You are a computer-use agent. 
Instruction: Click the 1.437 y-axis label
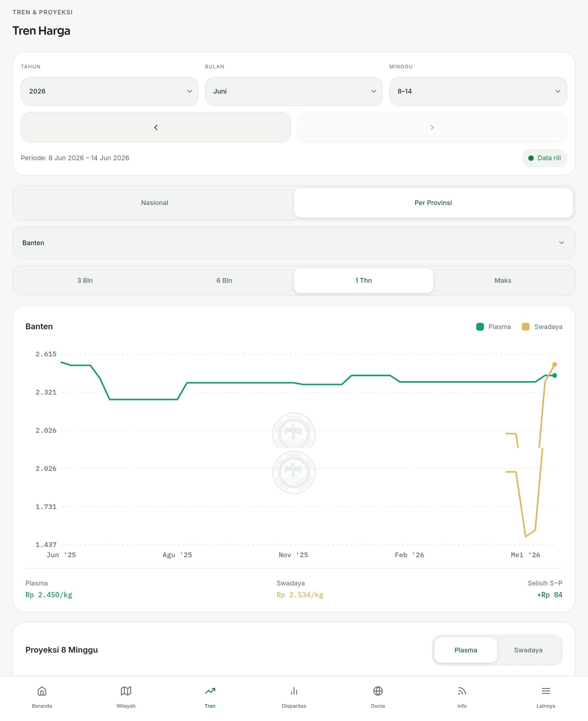46,545
